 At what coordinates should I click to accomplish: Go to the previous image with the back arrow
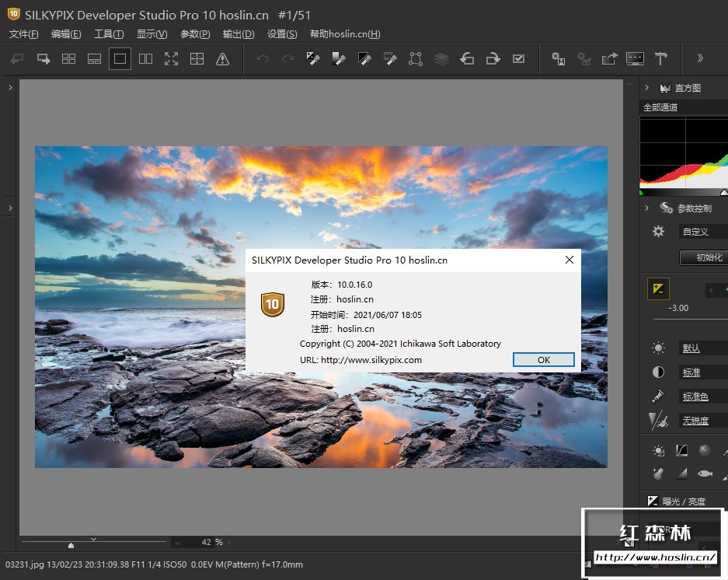point(17,59)
